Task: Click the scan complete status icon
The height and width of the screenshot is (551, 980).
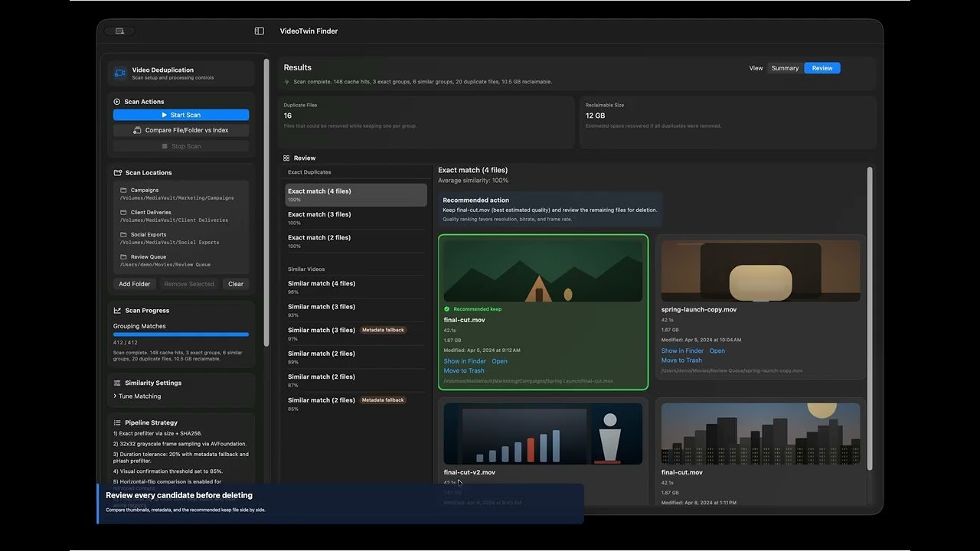Action: tap(287, 82)
